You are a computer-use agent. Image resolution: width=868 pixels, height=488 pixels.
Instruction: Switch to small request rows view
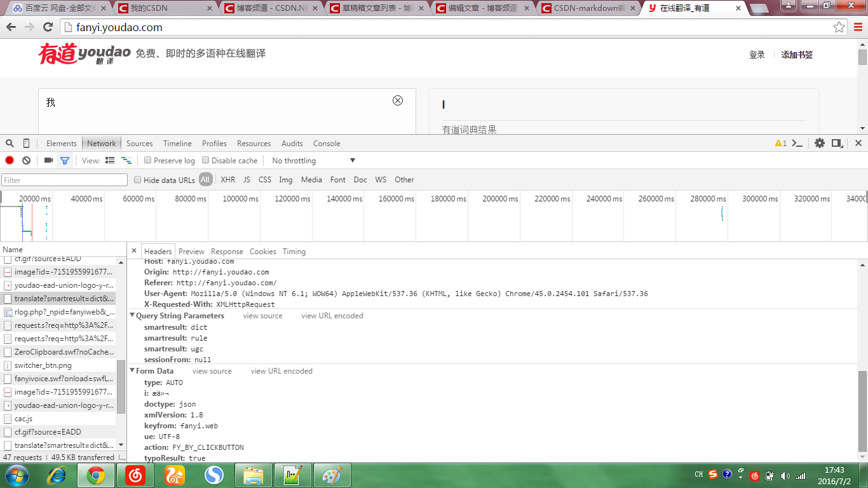(x=126, y=160)
